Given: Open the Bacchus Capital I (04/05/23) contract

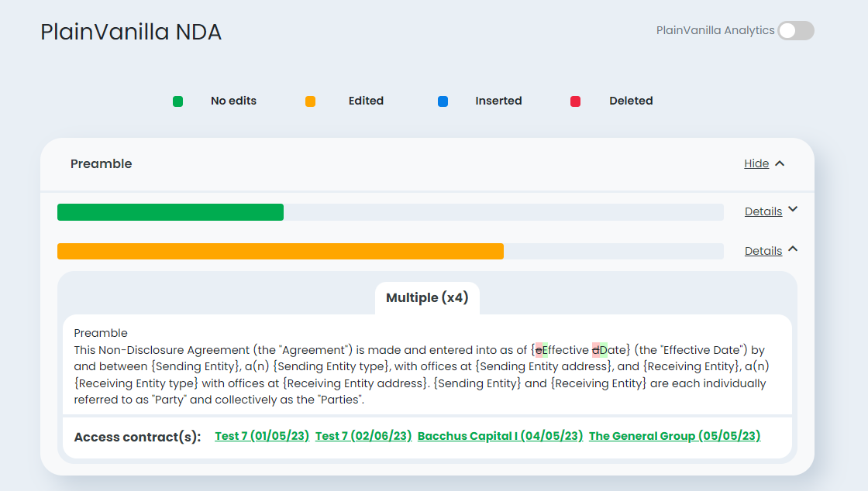Looking at the screenshot, I should coord(500,436).
